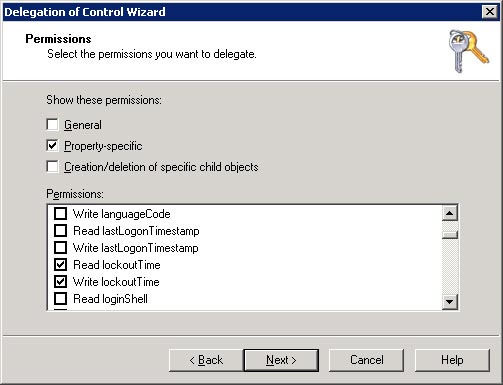This screenshot has width=503, height=385.
Task: Click the keys icon in wizard header
Action: click(x=468, y=51)
